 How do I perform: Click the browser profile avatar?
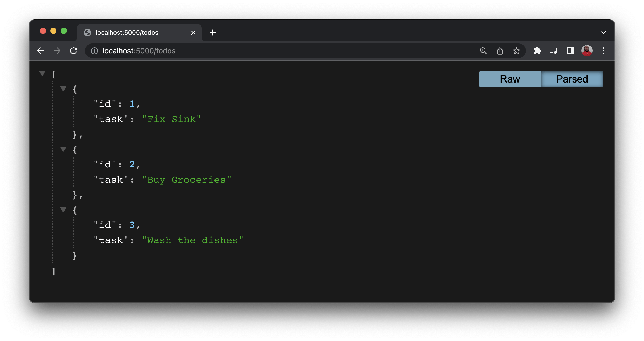point(587,51)
